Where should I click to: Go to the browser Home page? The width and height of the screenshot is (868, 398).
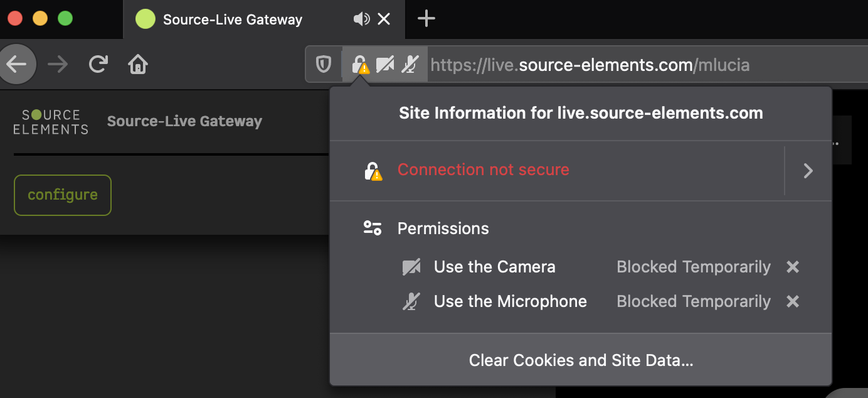[138, 64]
